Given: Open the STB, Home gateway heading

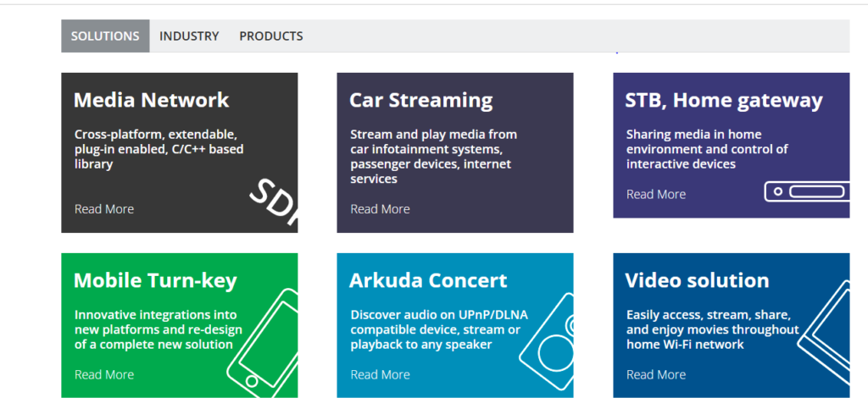Looking at the screenshot, I should coord(723,101).
